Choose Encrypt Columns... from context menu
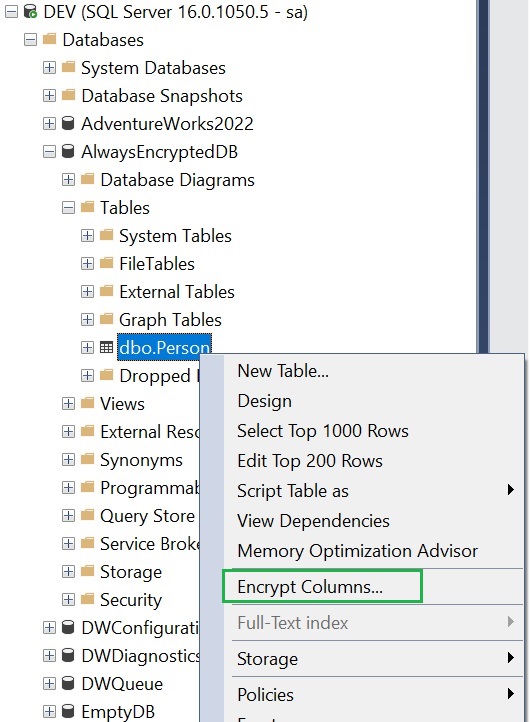530x722 pixels. pos(309,587)
